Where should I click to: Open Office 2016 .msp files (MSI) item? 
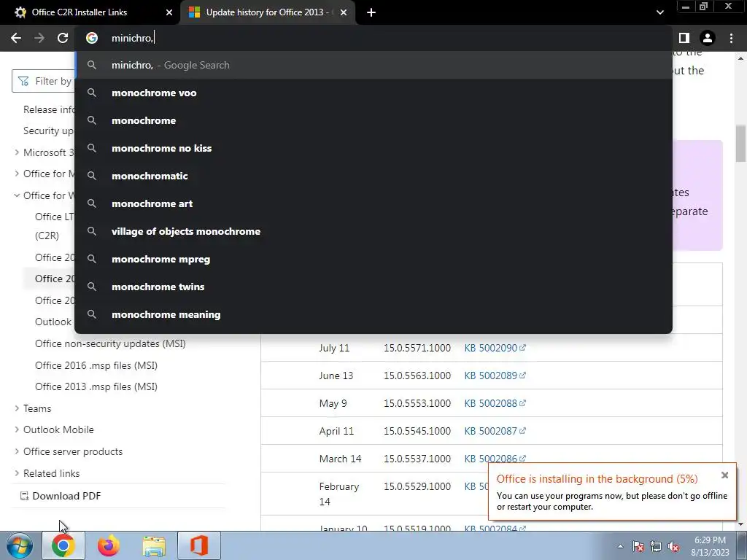tap(96, 365)
